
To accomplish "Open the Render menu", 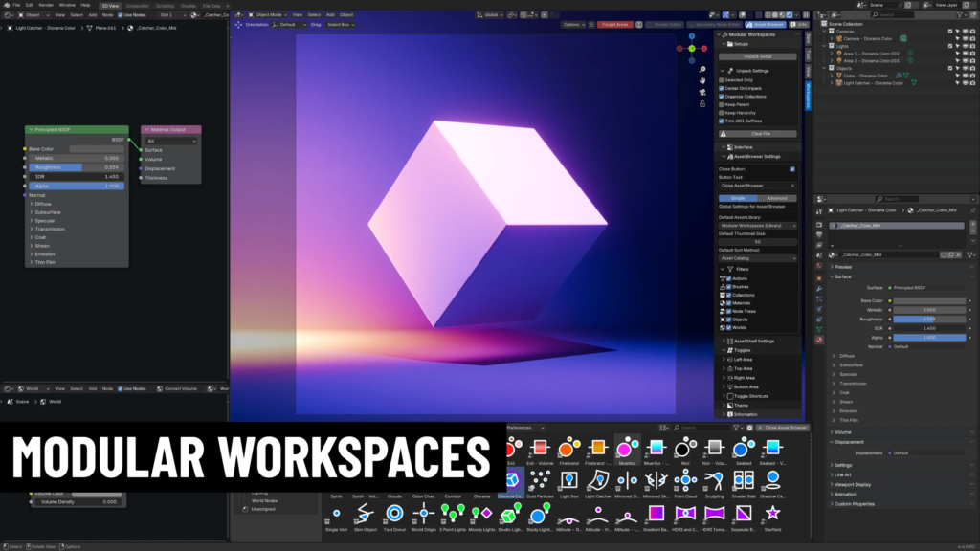I will tap(46, 5).
